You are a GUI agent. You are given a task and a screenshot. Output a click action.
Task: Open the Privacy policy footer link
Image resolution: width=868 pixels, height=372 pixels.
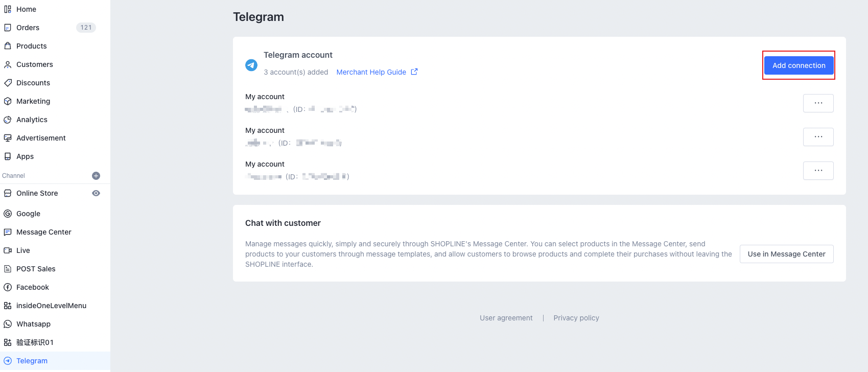point(576,318)
